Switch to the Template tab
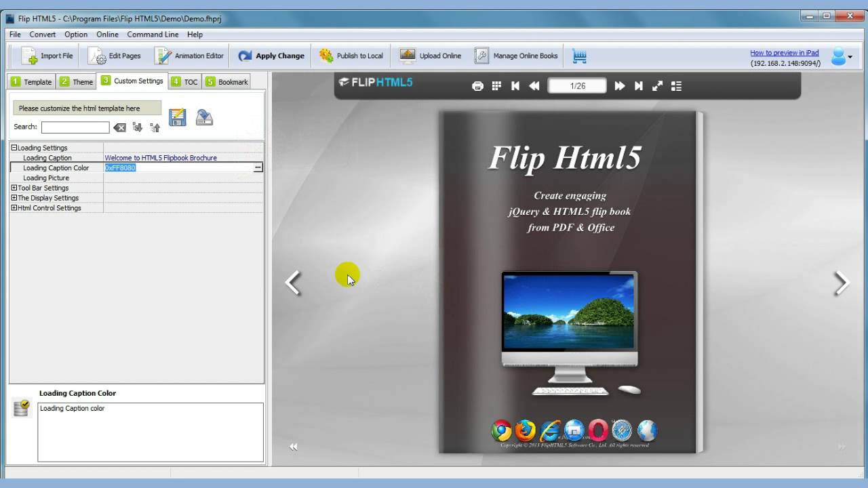The width and height of the screenshot is (868, 488). point(31,81)
